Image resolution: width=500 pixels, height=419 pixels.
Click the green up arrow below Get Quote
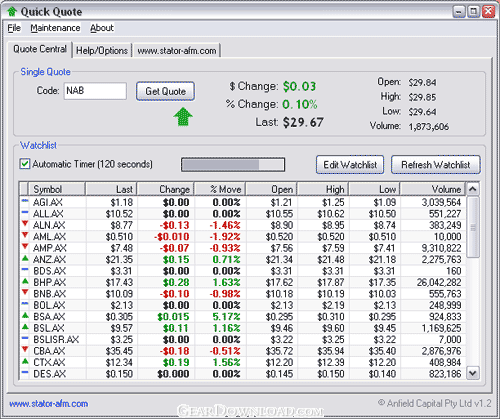point(183,117)
